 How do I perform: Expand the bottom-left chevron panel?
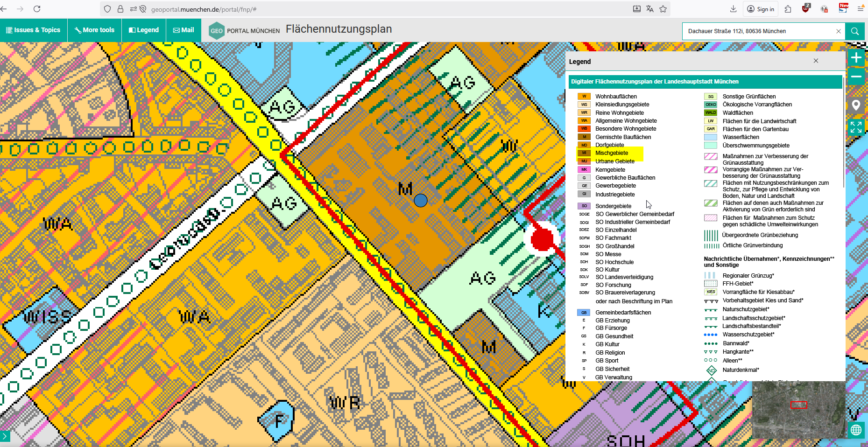pyautogui.click(x=5, y=436)
